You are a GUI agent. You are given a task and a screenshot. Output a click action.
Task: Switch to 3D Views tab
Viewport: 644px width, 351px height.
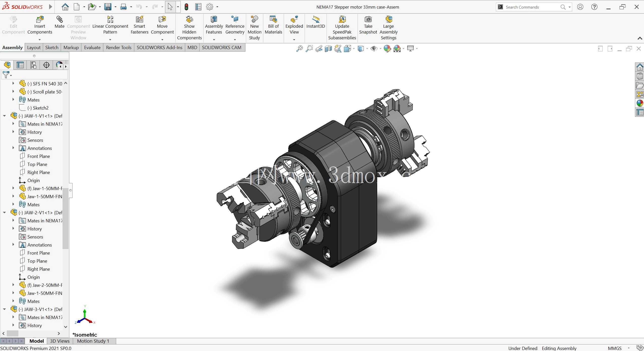(60, 341)
